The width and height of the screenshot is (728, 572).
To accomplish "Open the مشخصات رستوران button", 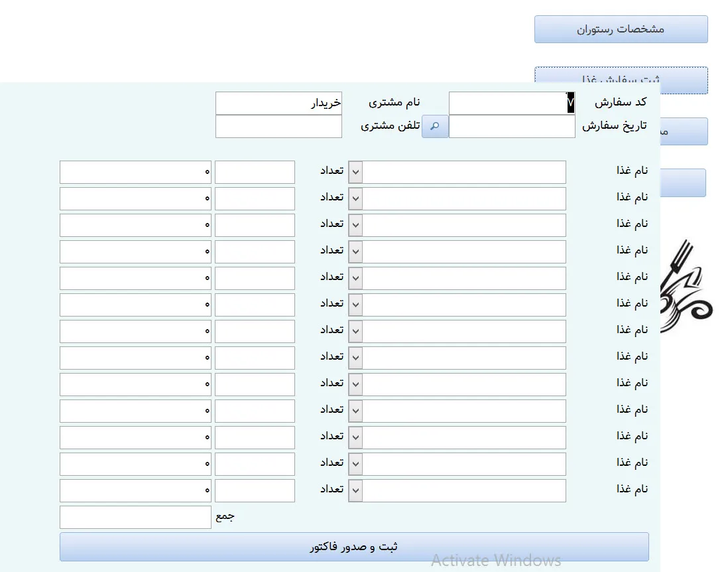I will [x=621, y=29].
